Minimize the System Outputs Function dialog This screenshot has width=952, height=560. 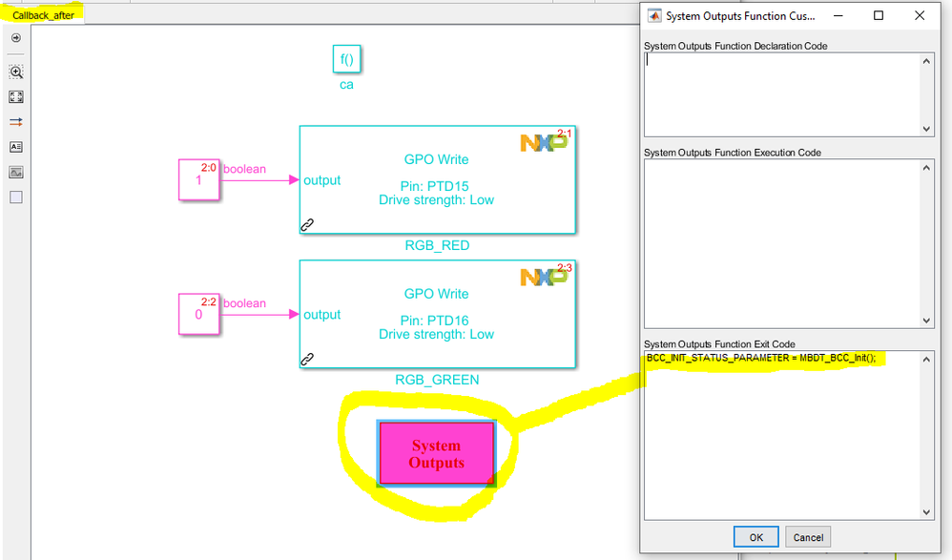tap(838, 16)
